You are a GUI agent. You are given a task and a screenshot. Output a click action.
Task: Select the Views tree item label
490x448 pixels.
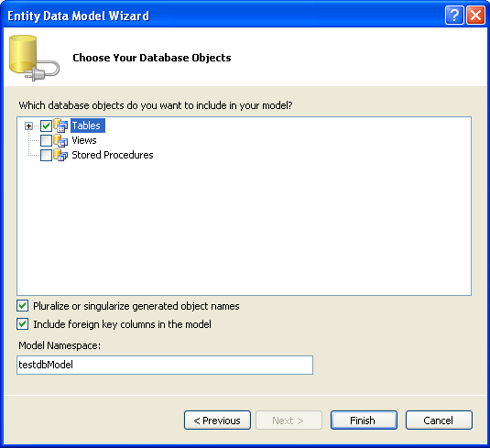coord(84,140)
